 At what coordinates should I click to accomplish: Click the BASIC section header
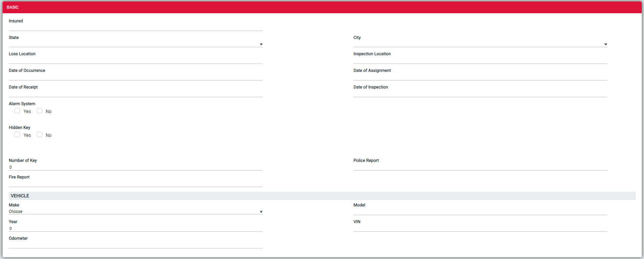tap(322, 7)
